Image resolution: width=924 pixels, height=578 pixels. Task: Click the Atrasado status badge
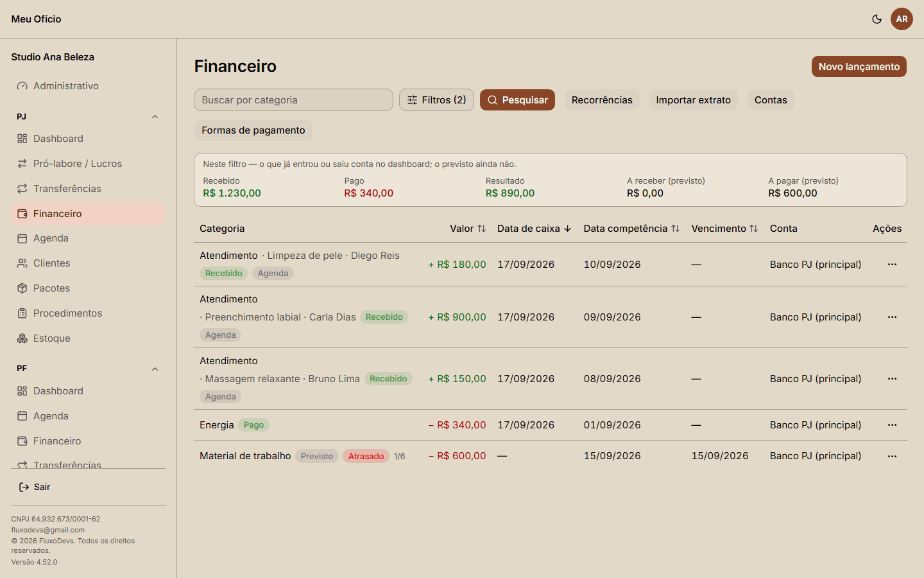coord(366,457)
